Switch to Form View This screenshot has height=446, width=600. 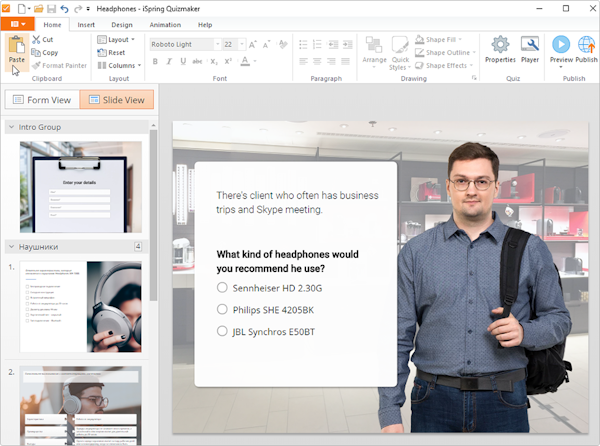41,100
